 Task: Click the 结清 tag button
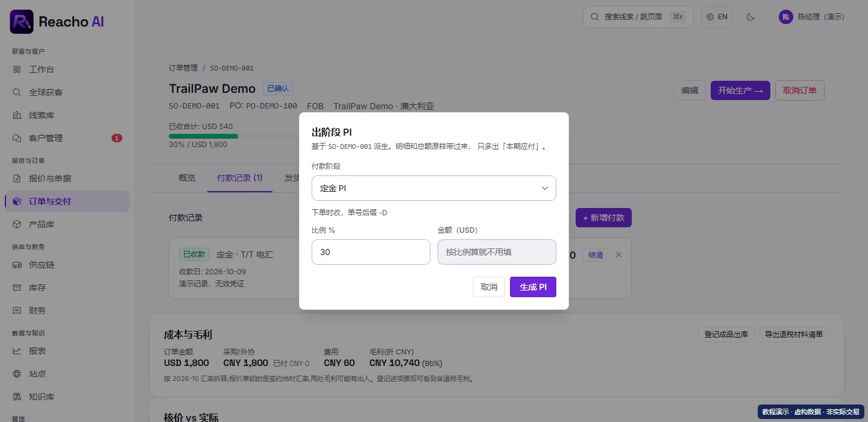[596, 255]
